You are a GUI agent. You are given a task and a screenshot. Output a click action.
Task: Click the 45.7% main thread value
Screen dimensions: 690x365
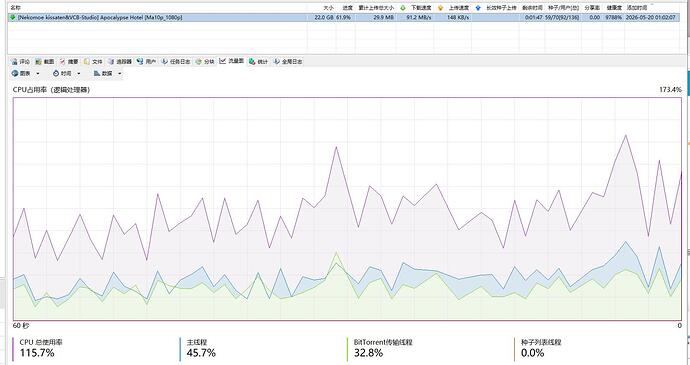tap(201, 353)
